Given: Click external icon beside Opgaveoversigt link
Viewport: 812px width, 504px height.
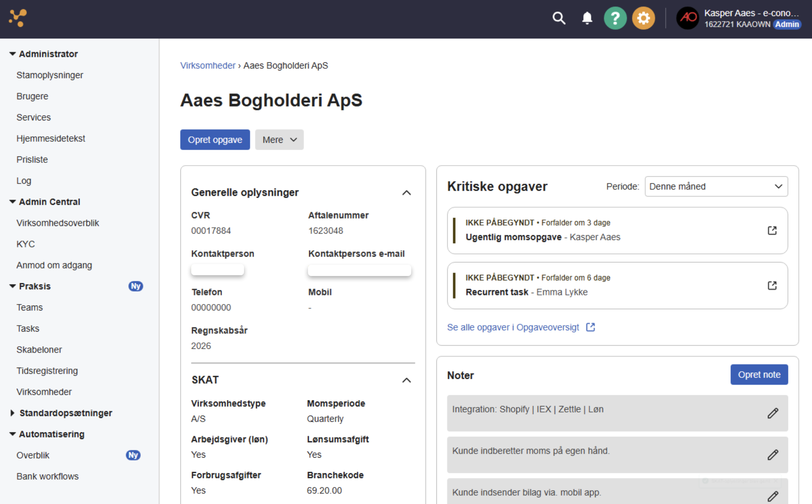Looking at the screenshot, I should point(590,327).
